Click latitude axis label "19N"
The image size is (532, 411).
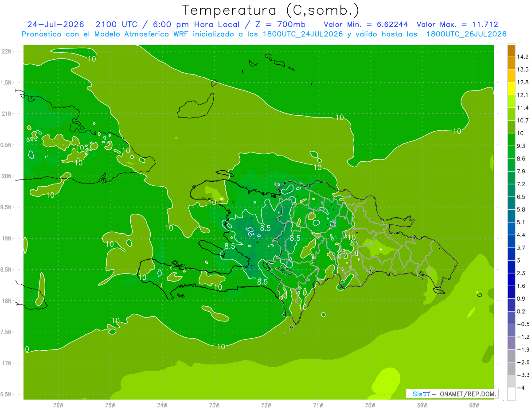coord(7,239)
